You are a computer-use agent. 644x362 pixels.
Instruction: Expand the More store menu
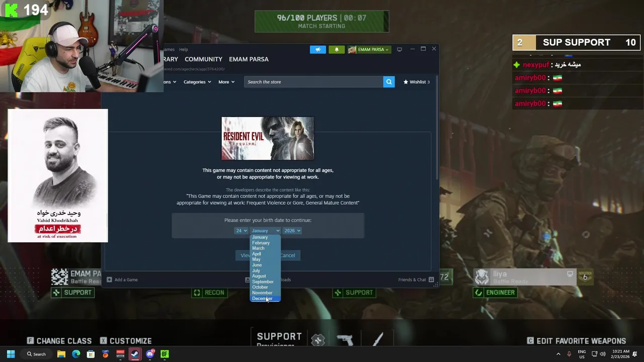226,82
